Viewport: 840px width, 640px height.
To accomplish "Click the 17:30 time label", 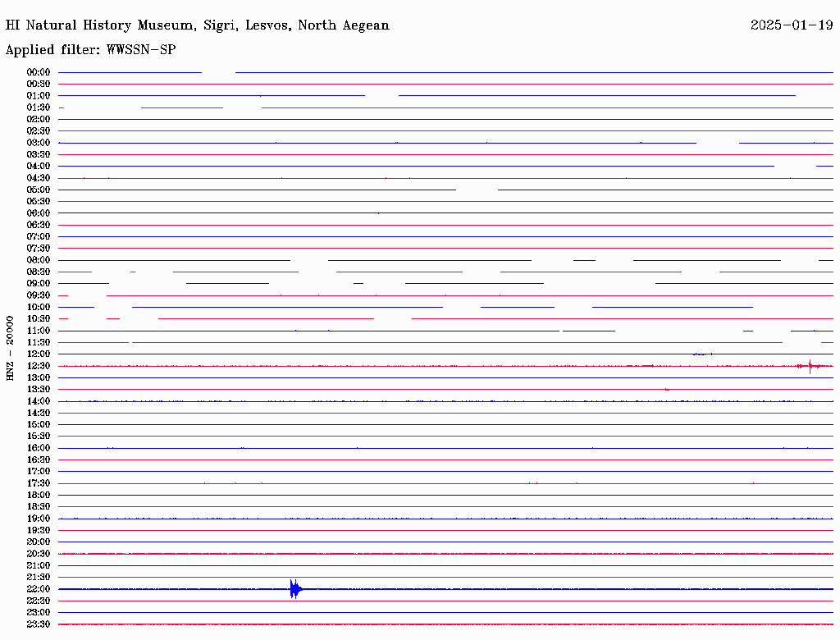I will 38,483.
